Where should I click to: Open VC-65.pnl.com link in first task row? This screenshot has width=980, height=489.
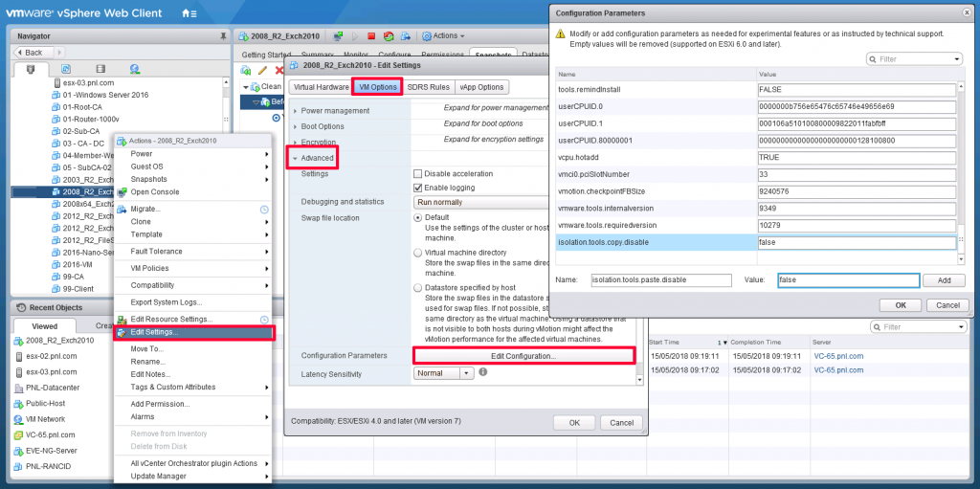point(838,356)
